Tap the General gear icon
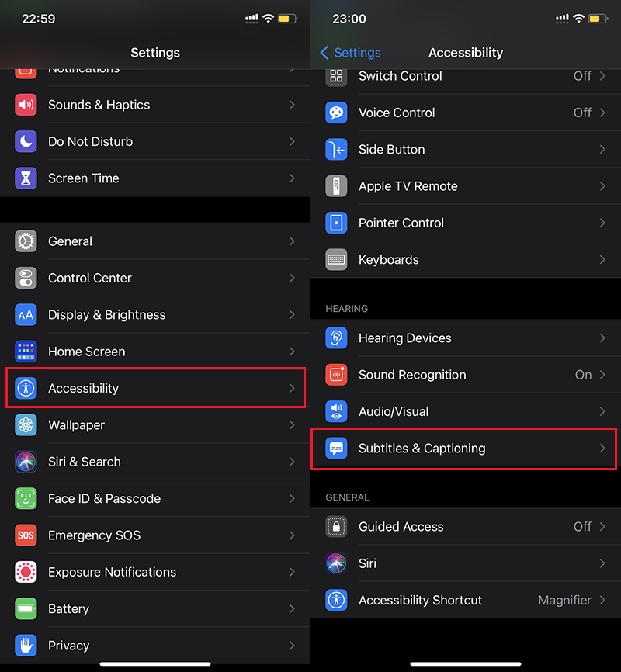The image size is (621, 672). (x=26, y=241)
